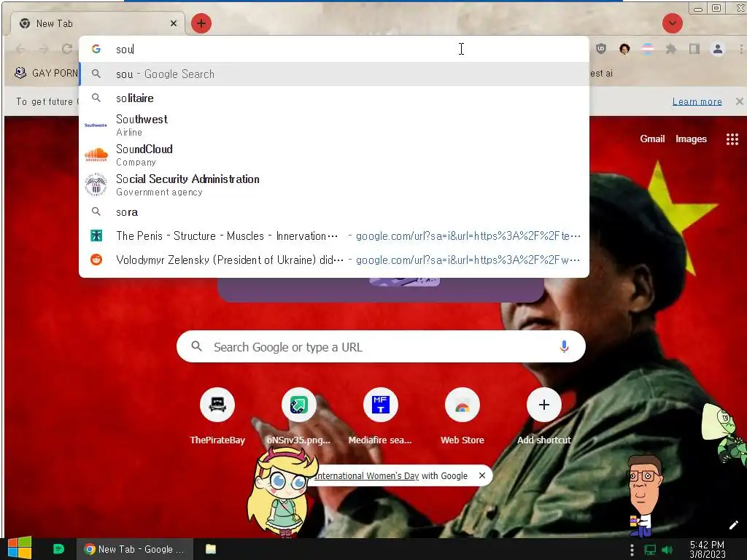Open the taskbar clock showing 5:42 PM
This screenshot has height=560, width=747.
[x=707, y=550]
